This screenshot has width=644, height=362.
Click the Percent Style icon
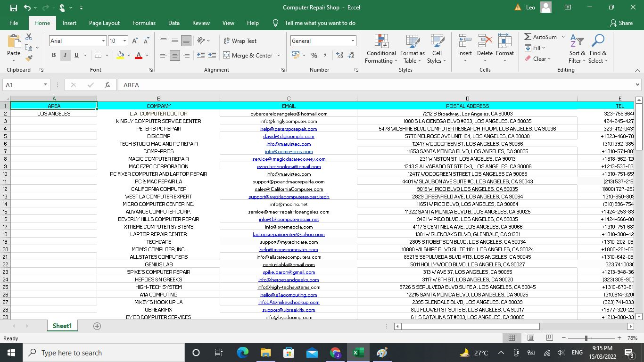click(314, 55)
